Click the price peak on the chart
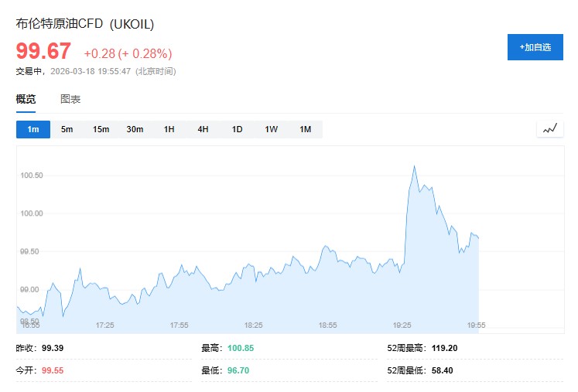 tap(415, 166)
